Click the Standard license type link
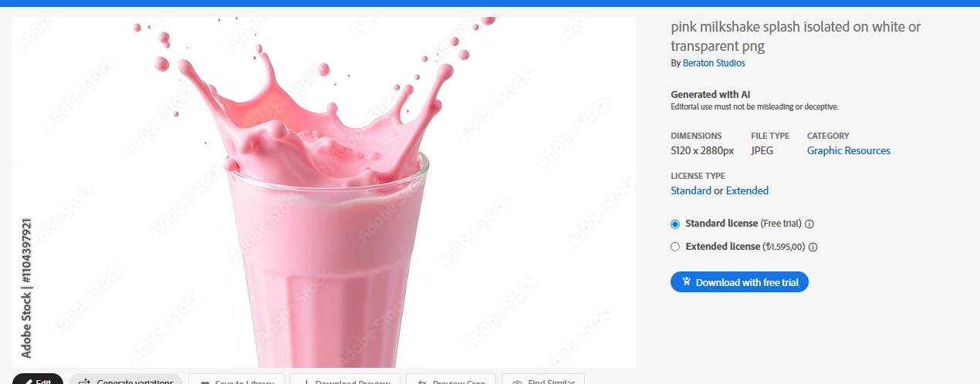This screenshot has width=980, height=384. 691,190
